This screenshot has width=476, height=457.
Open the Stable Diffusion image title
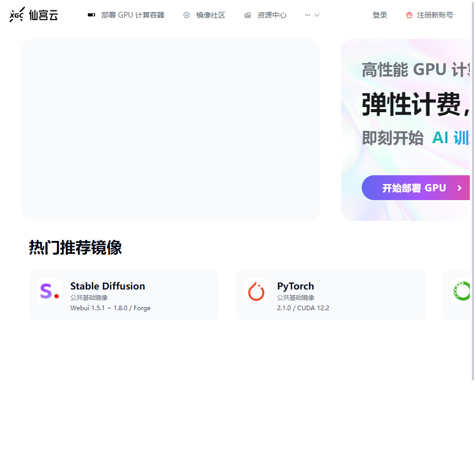coord(108,286)
